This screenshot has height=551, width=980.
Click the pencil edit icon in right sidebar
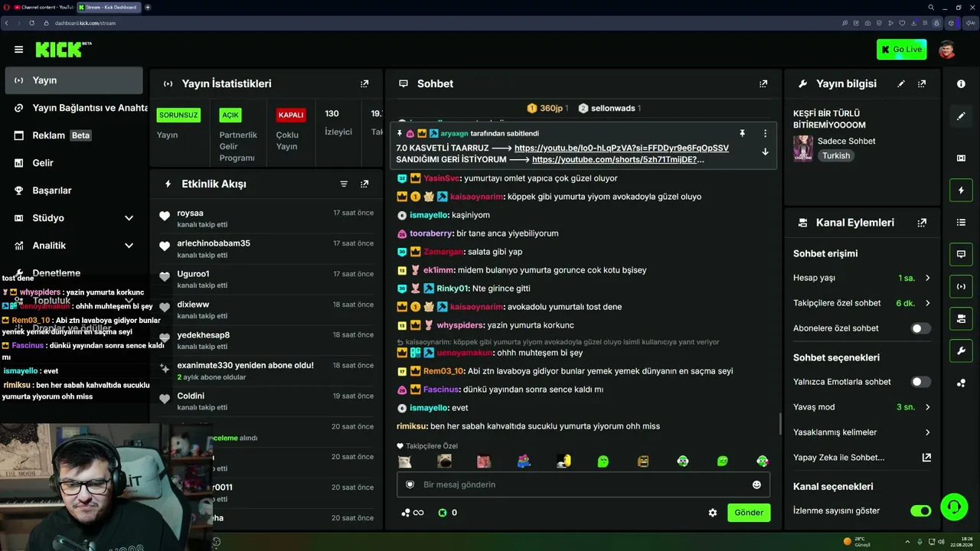coord(961,116)
